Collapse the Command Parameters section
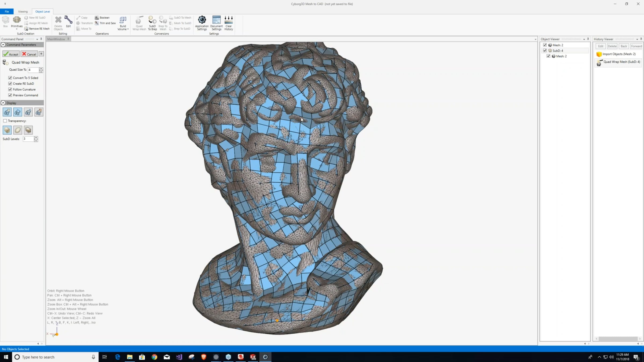Viewport: 644px width, 362px height. tap(3, 45)
